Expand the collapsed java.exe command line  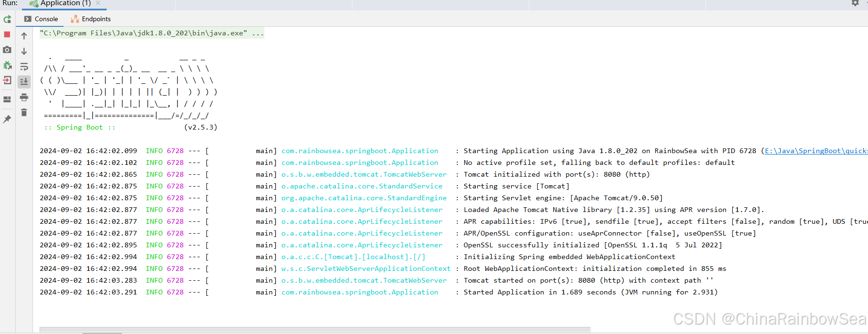pos(258,33)
